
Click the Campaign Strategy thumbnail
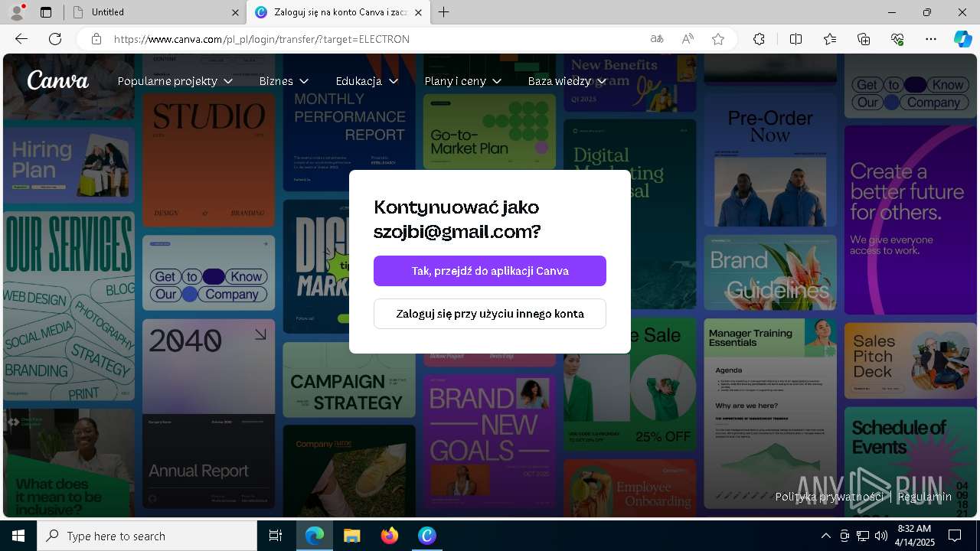[x=349, y=380]
